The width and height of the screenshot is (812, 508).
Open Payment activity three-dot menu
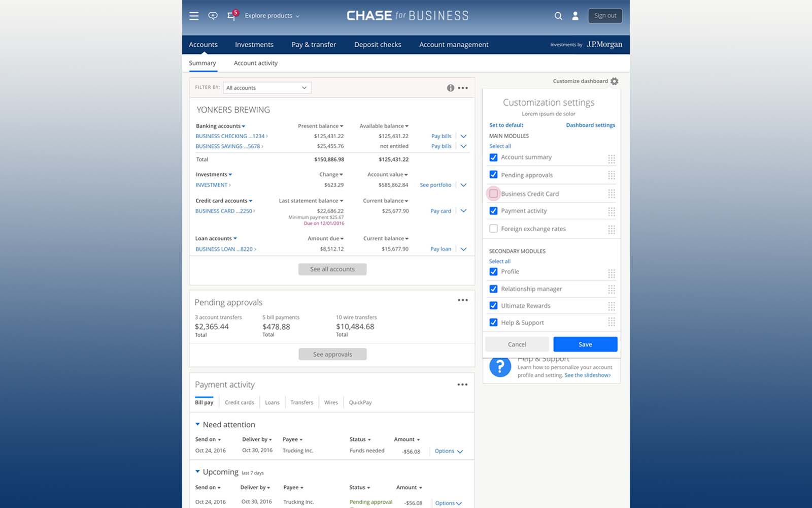(462, 385)
